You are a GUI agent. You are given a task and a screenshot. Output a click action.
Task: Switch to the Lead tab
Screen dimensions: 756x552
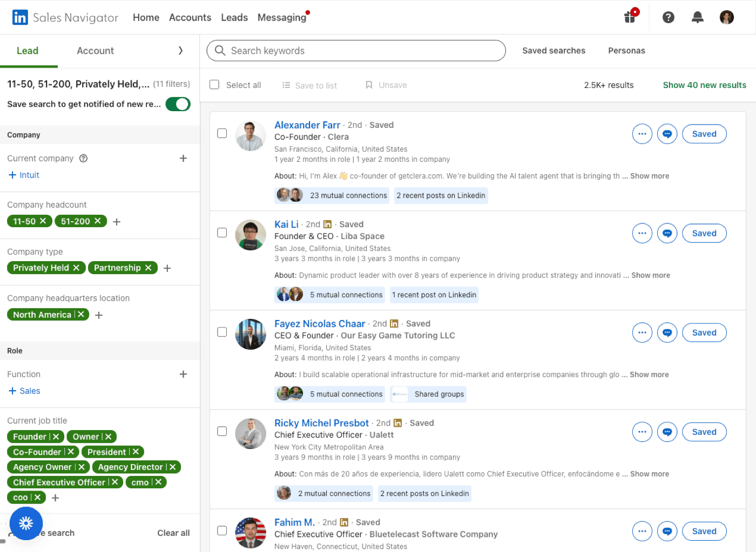28,51
